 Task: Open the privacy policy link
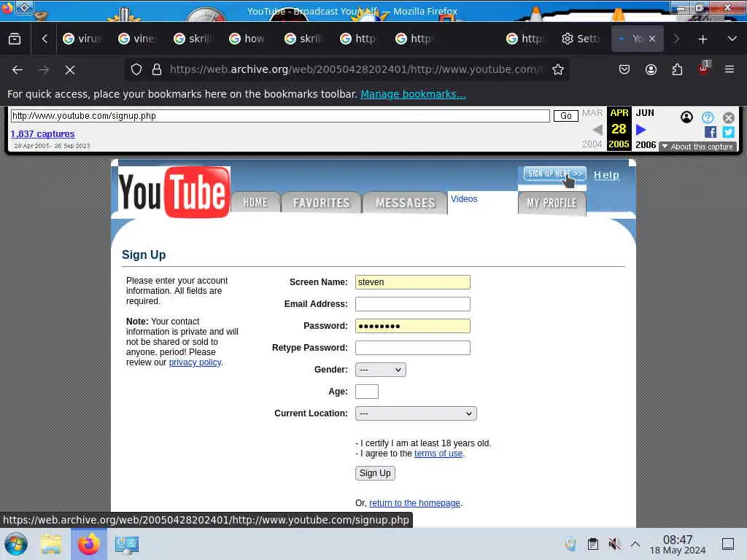[195, 362]
